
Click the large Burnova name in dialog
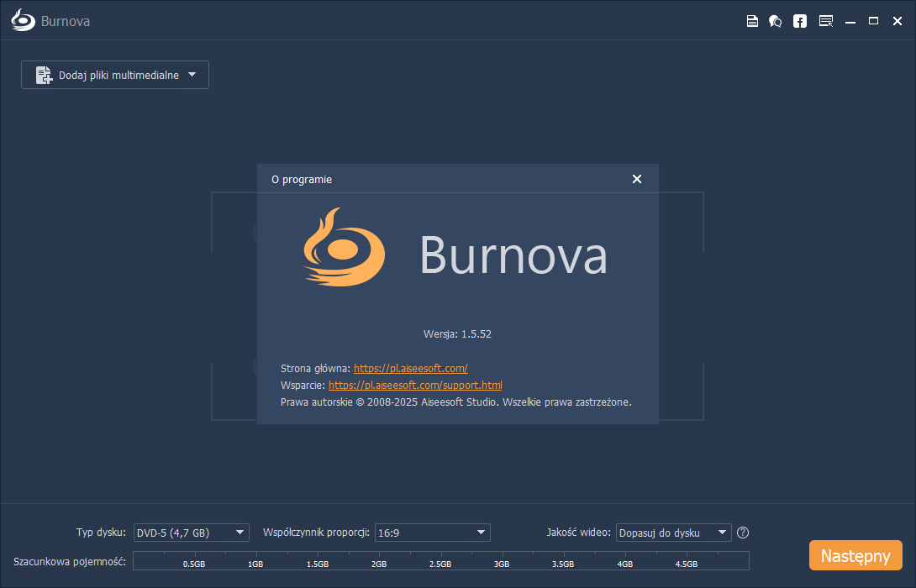pyautogui.click(x=513, y=255)
